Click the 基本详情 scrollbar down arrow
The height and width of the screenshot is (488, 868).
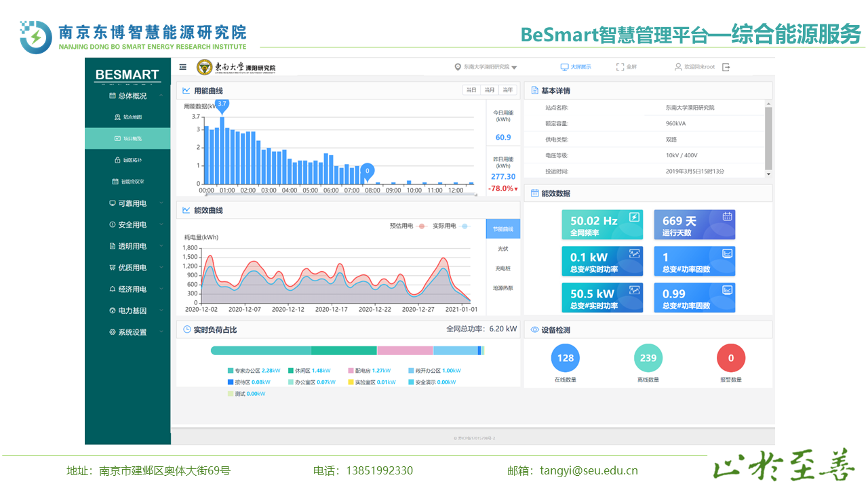click(x=768, y=174)
